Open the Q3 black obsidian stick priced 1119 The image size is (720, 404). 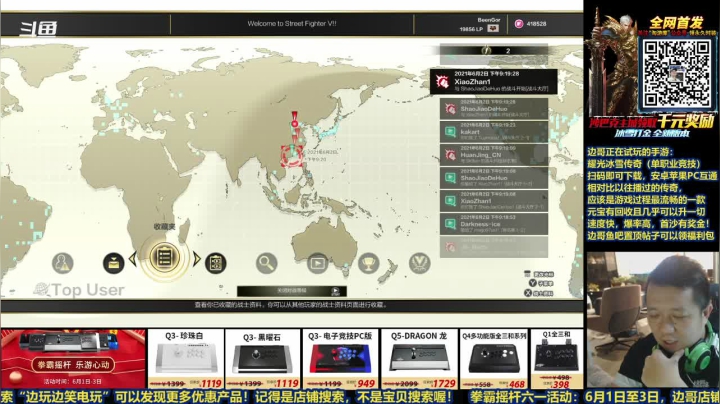263,359
